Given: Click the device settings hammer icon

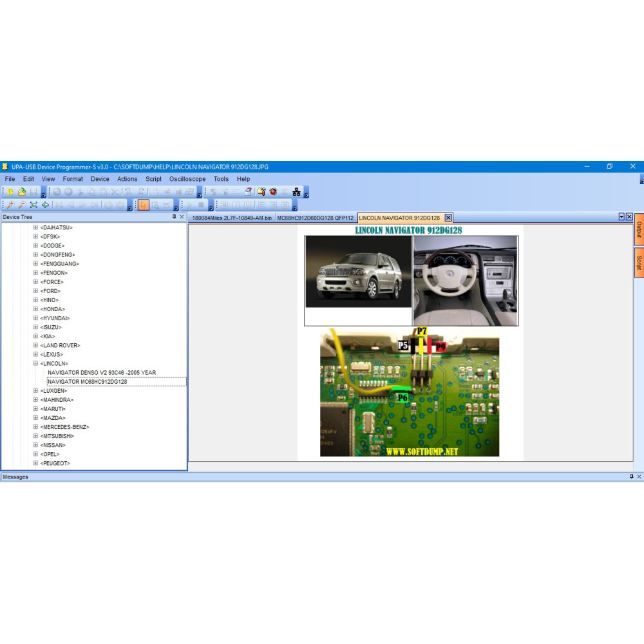Looking at the screenshot, I should pos(261,192).
